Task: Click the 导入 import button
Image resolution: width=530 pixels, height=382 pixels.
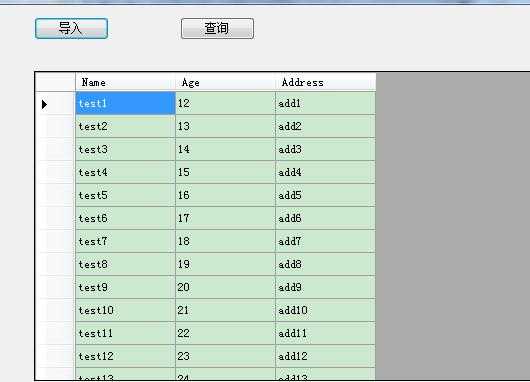Action: [71, 28]
